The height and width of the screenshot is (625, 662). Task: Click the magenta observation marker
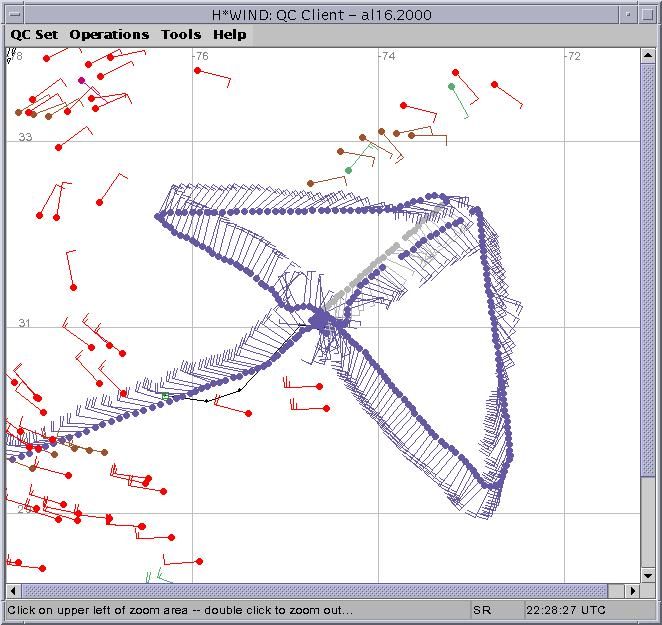tap(82, 80)
